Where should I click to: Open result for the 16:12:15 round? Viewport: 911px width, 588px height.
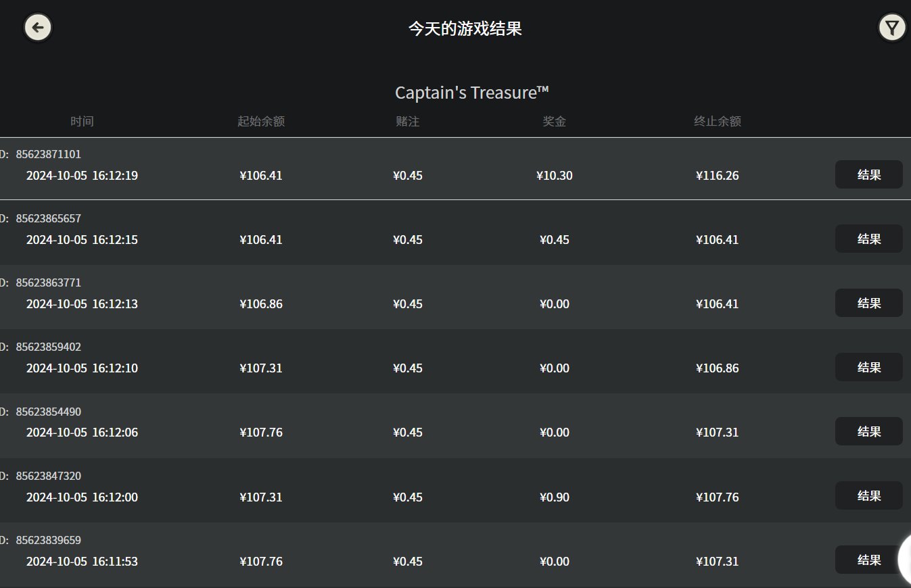pyautogui.click(x=868, y=239)
